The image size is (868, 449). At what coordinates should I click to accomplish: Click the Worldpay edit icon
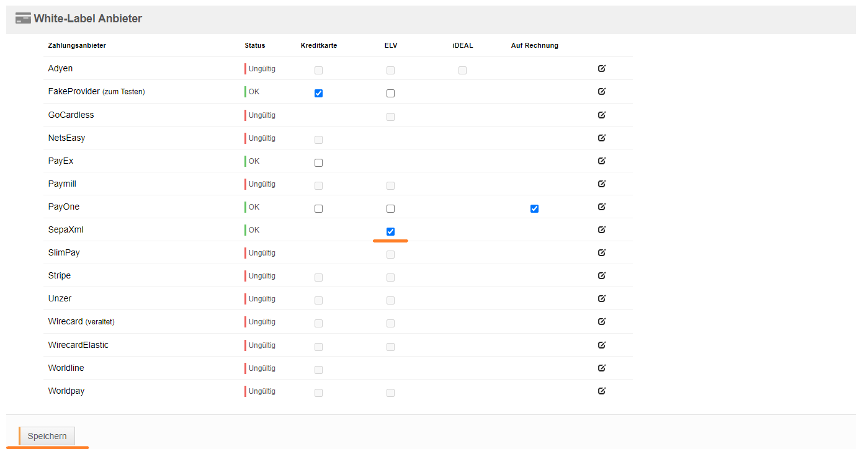click(x=601, y=391)
